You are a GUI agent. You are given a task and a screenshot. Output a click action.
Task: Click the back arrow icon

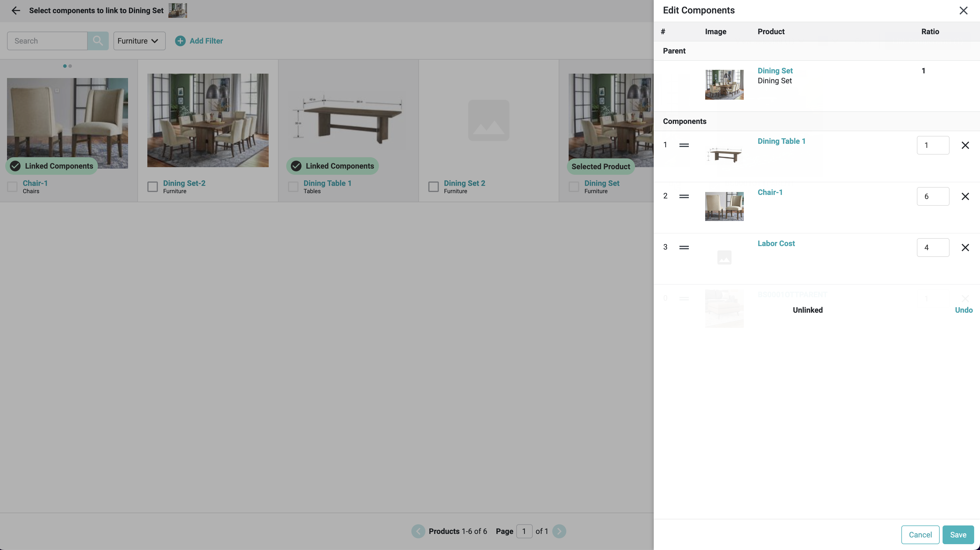15,10
